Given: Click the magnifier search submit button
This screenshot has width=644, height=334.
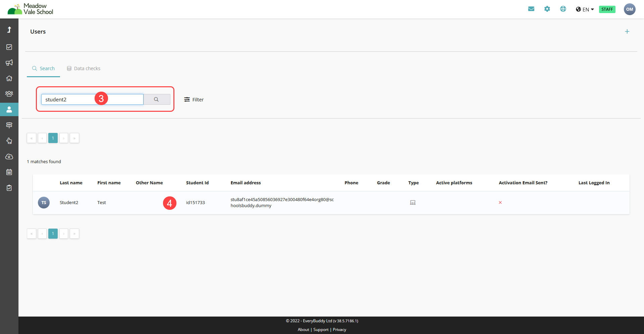Looking at the screenshot, I should 156,99.
